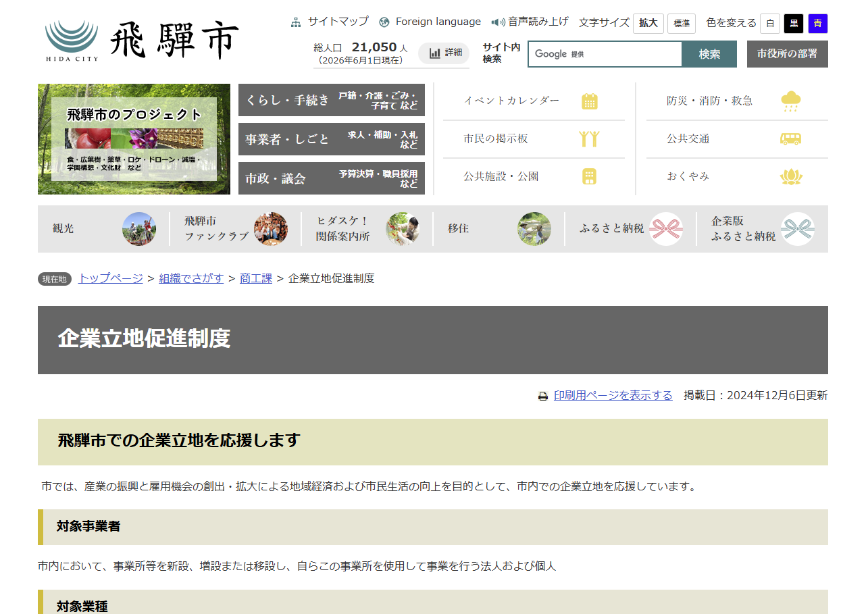Show population details with 詳細 button
This screenshot has width=868, height=614.
[444, 53]
